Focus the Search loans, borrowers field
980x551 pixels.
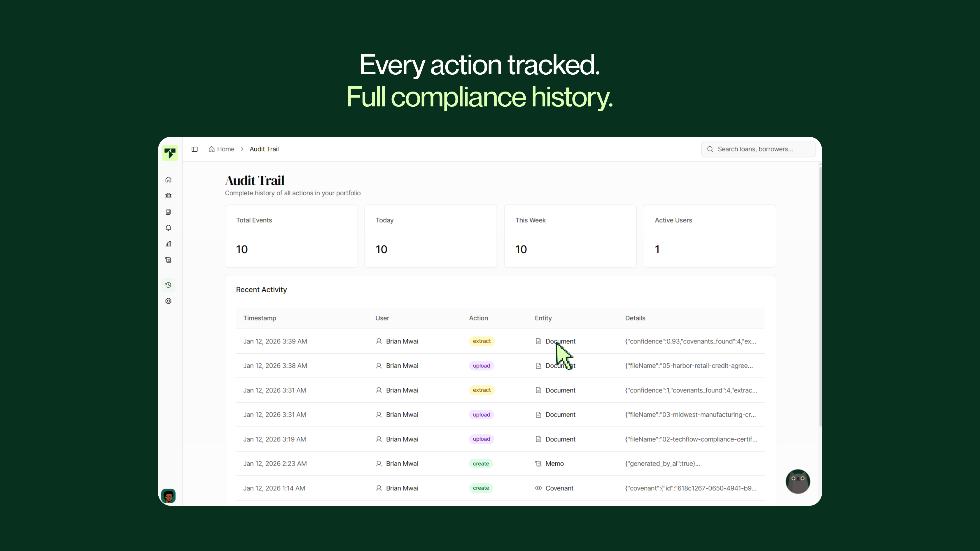759,149
